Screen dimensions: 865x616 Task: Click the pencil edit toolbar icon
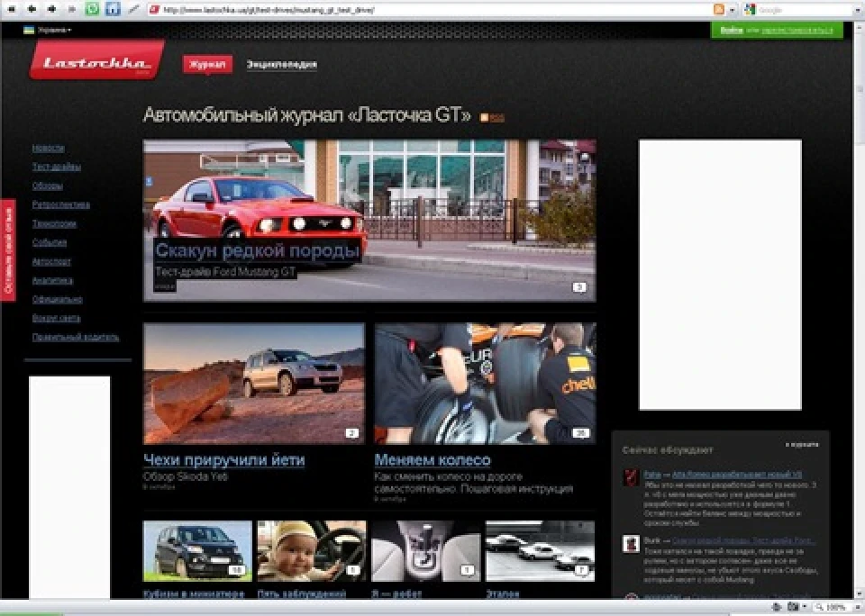point(133,9)
